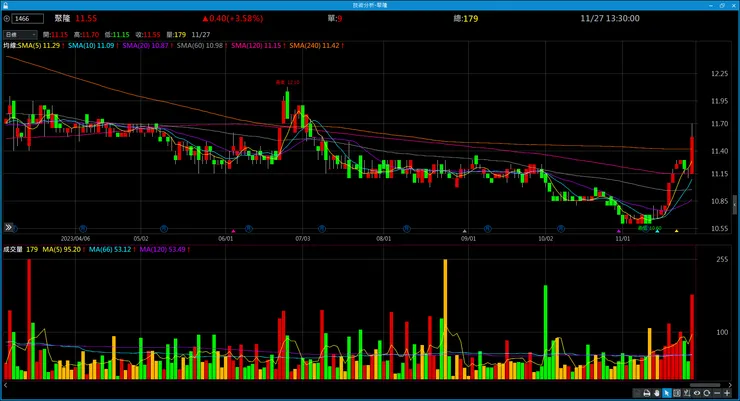Image resolution: width=740 pixels, height=401 pixels.
Task: Click the gray triangle marker near 09/01
Action: 464,231
